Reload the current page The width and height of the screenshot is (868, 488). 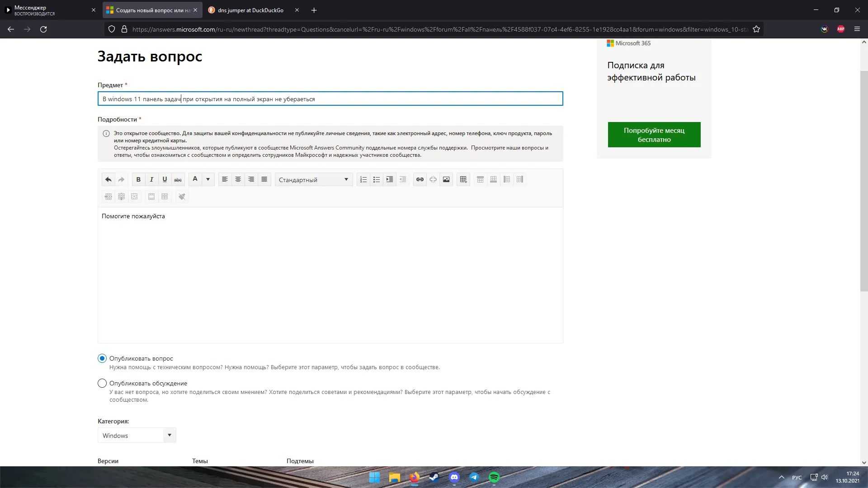tap(43, 29)
